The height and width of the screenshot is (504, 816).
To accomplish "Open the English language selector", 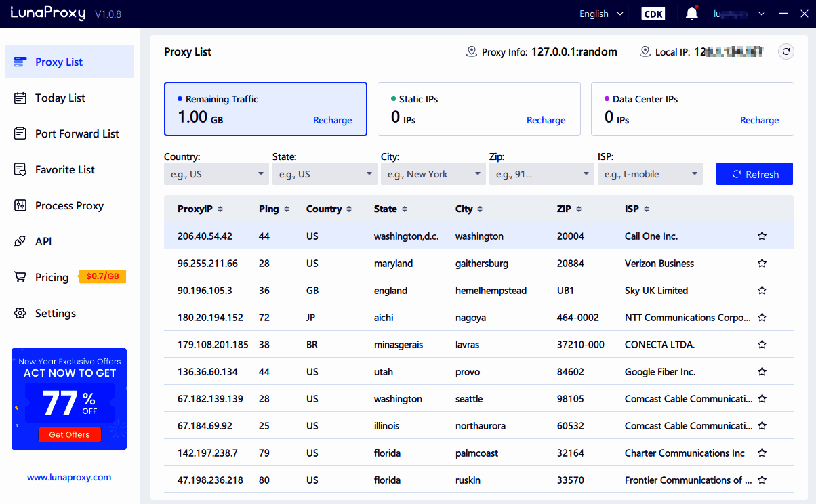I will coord(600,14).
